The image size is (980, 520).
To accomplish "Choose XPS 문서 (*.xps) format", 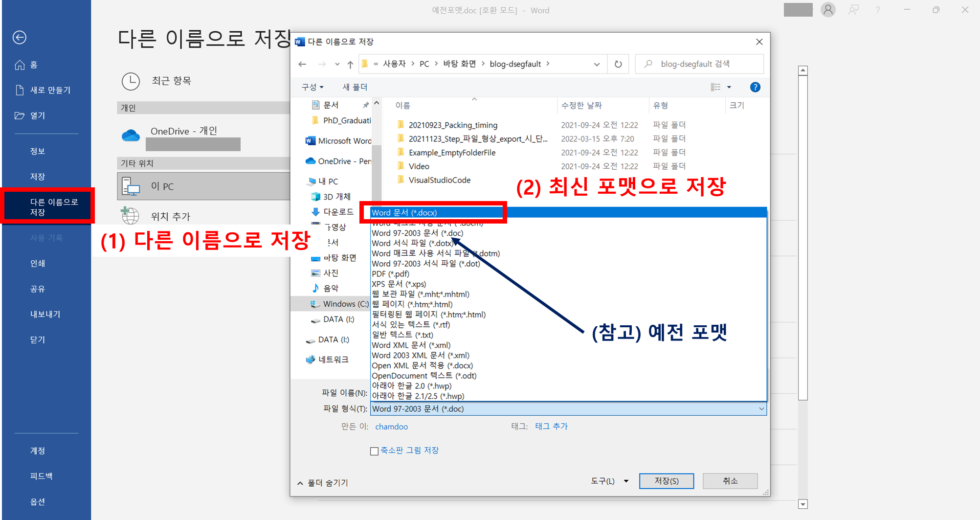I will pos(568,284).
